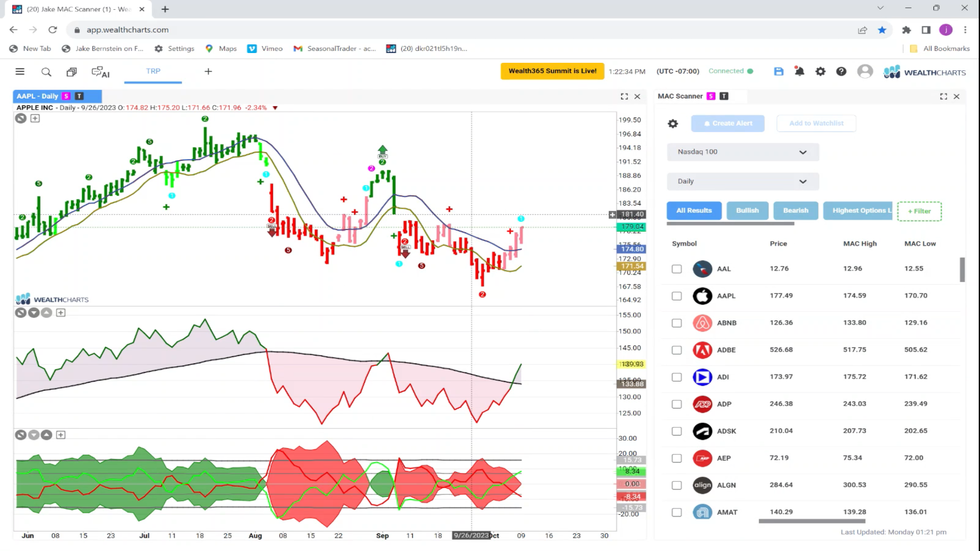This screenshot has width=980, height=551.
Task: Click the filter tabs horizontal scrollbar
Action: (730, 223)
